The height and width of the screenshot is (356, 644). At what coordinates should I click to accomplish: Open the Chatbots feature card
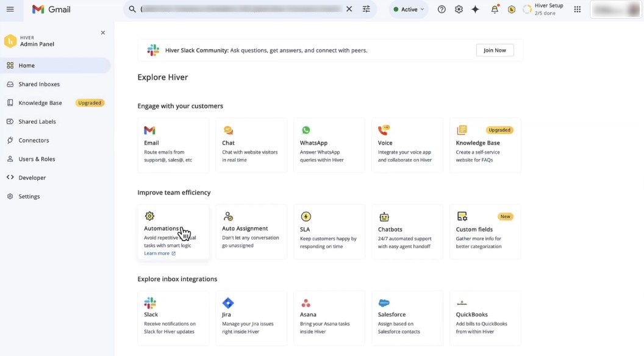tap(407, 232)
